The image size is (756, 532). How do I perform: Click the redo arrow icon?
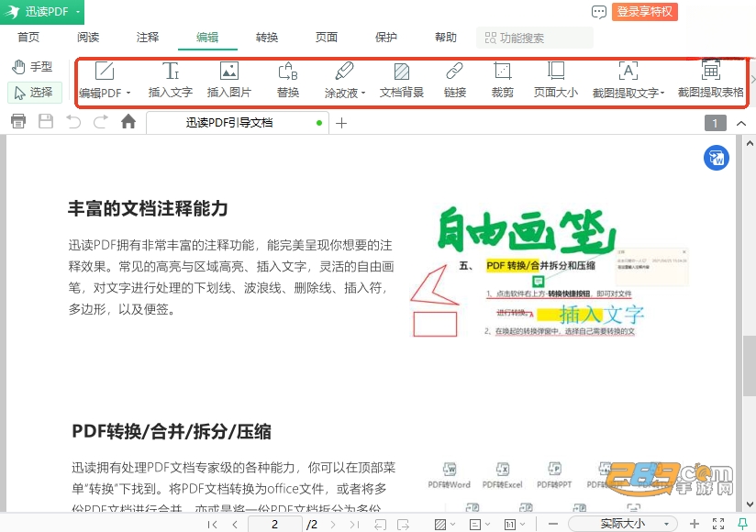click(100, 121)
